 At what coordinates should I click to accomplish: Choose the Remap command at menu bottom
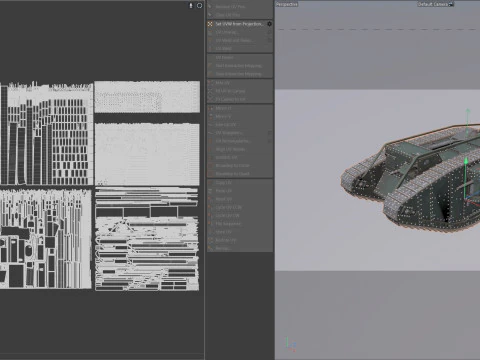point(240,248)
